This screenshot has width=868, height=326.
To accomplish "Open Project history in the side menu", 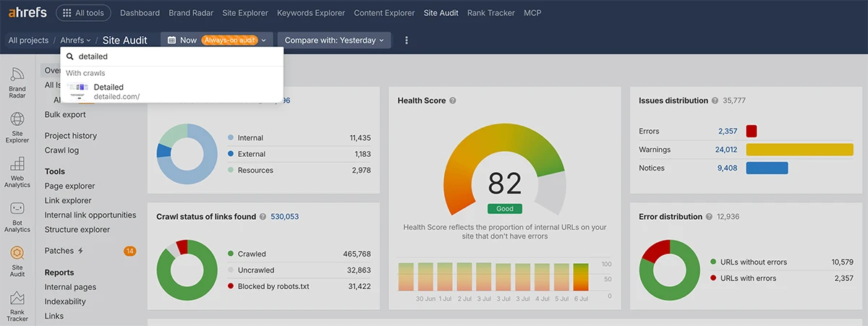I will click(x=71, y=136).
